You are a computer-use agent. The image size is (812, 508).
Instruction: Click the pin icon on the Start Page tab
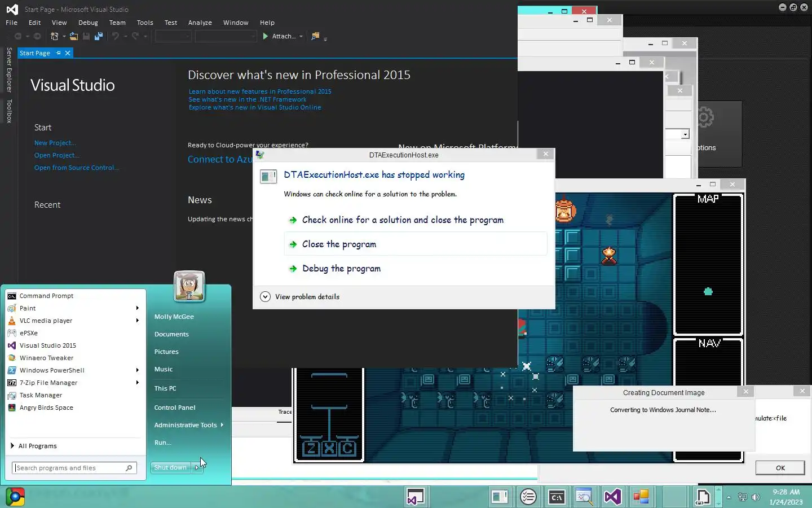(x=58, y=53)
